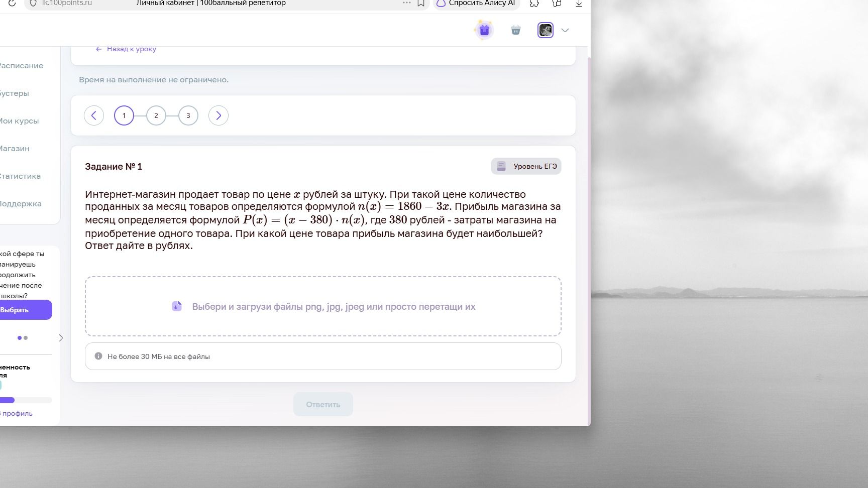This screenshot has width=868, height=488.
Task: Go back via Назад к уроку link
Action: pyautogui.click(x=126, y=49)
